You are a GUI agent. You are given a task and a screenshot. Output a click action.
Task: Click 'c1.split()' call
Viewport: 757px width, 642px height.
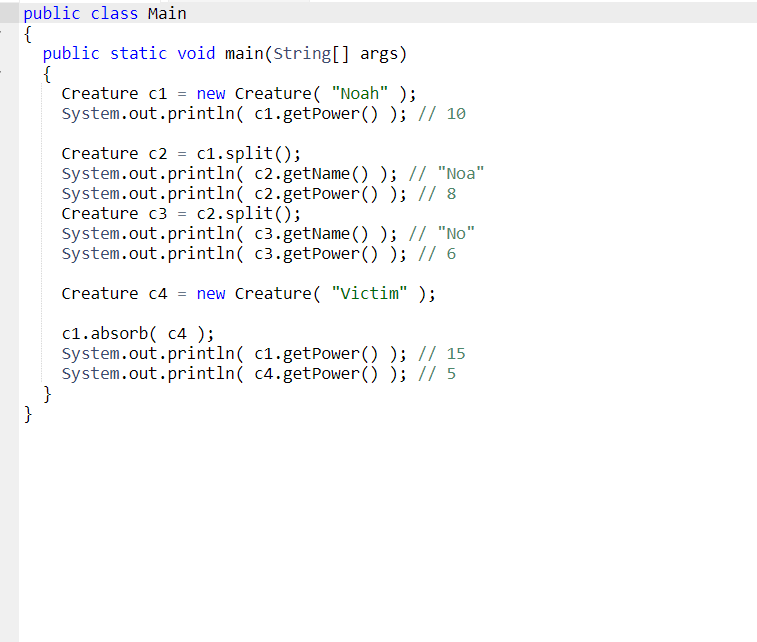(244, 154)
